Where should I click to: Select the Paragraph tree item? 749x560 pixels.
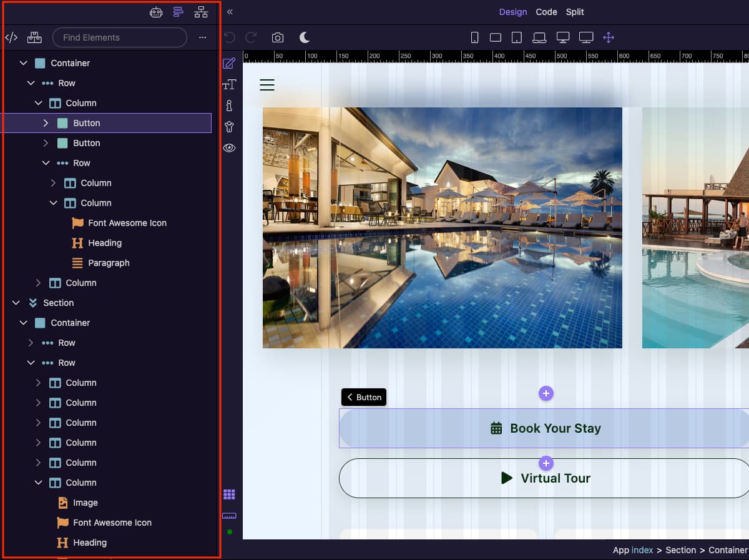coord(109,263)
